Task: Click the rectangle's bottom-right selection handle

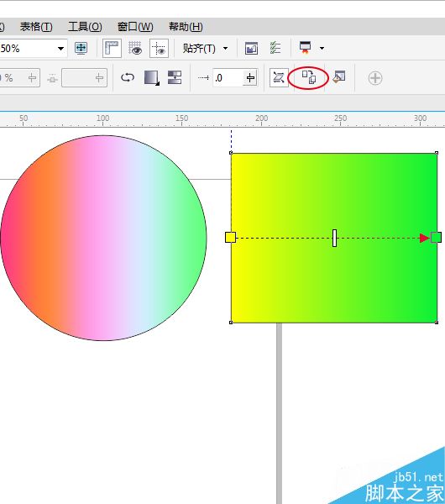Action: (437, 323)
